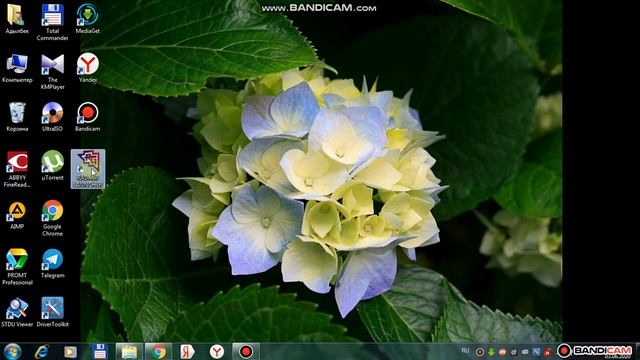Select the PROMT Professional desktop shortcut
This screenshot has width=640, height=360.
(x=17, y=267)
